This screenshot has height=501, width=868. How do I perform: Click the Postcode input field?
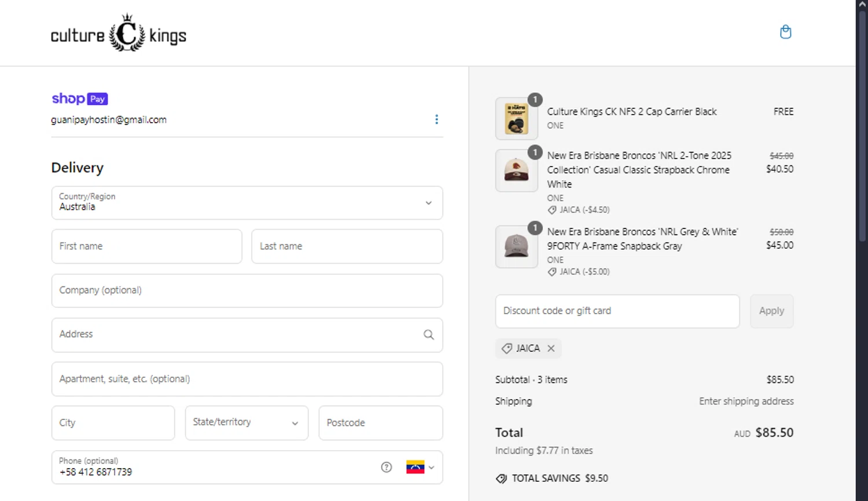pos(381,423)
